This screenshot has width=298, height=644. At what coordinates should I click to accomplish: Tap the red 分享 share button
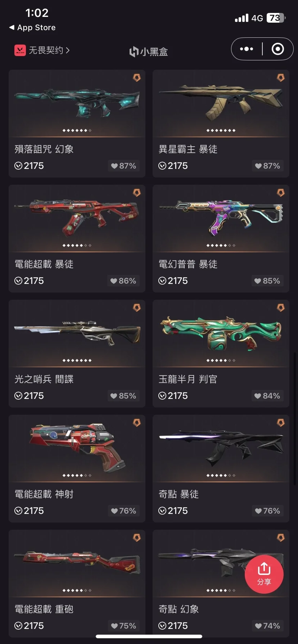coord(264,574)
